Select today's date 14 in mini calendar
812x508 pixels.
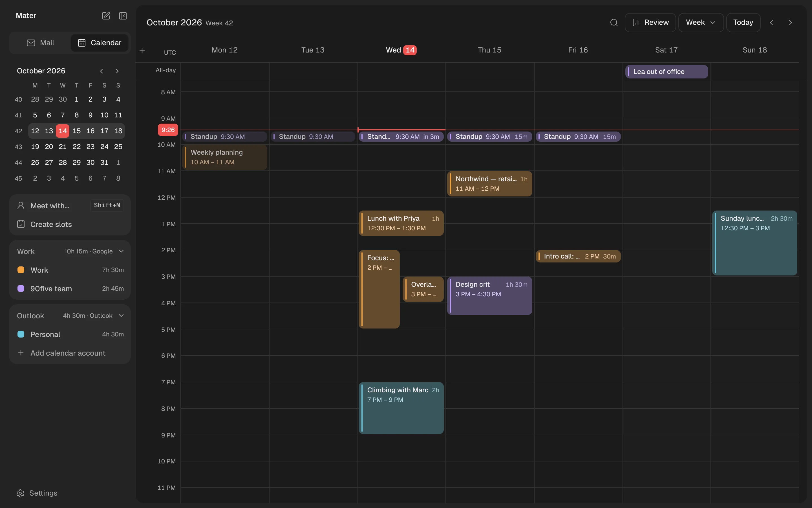click(63, 131)
